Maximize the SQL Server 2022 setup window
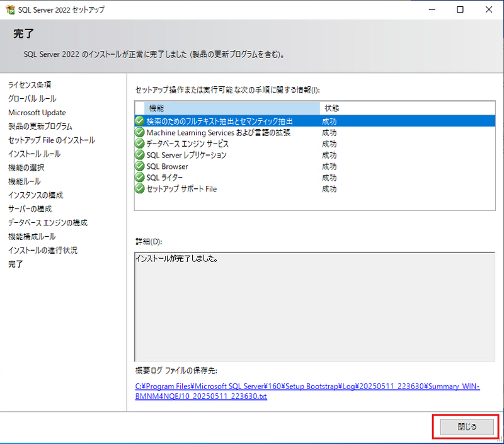The image size is (504, 444). 461,9
